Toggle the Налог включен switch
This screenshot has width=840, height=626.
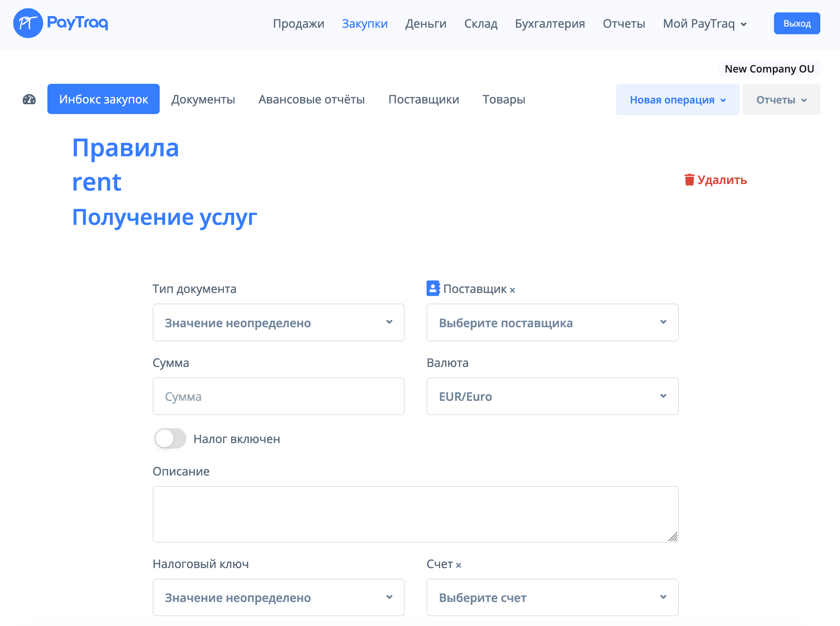(x=170, y=439)
